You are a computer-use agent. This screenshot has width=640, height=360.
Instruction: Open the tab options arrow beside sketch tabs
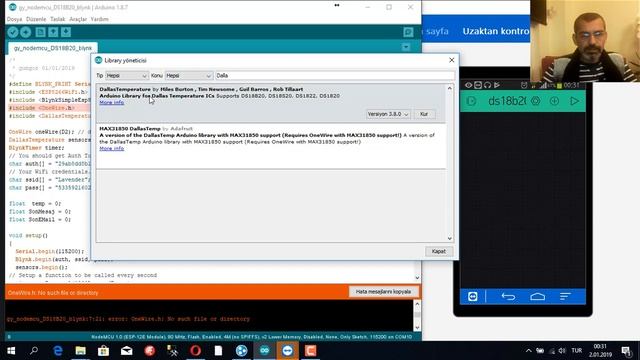(x=406, y=47)
